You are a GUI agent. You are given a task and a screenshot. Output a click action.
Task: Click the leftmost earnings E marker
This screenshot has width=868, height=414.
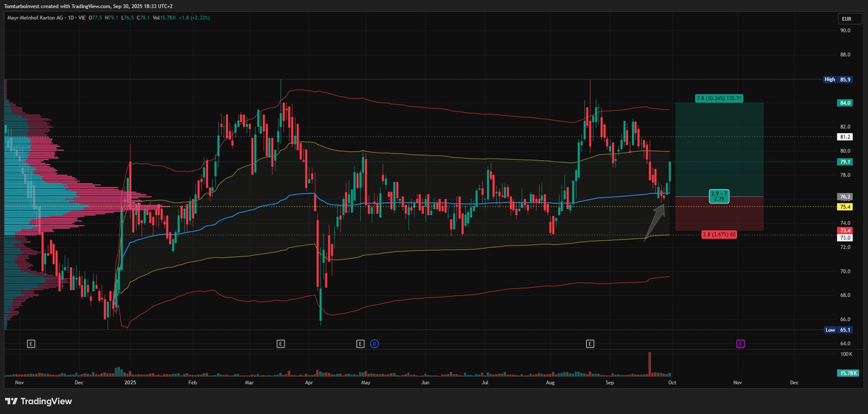pyautogui.click(x=31, y=344)
